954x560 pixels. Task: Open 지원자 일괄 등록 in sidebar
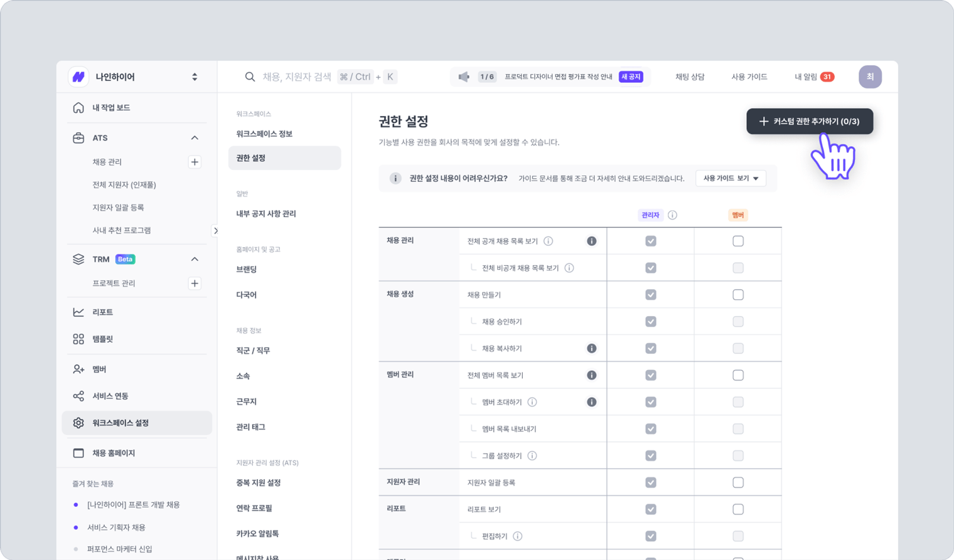click(118, 208)
